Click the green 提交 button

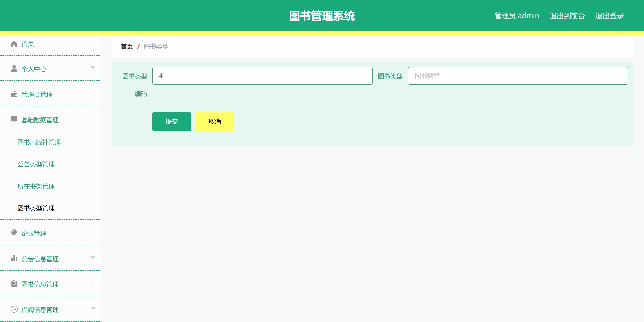(x=172, y=122)
